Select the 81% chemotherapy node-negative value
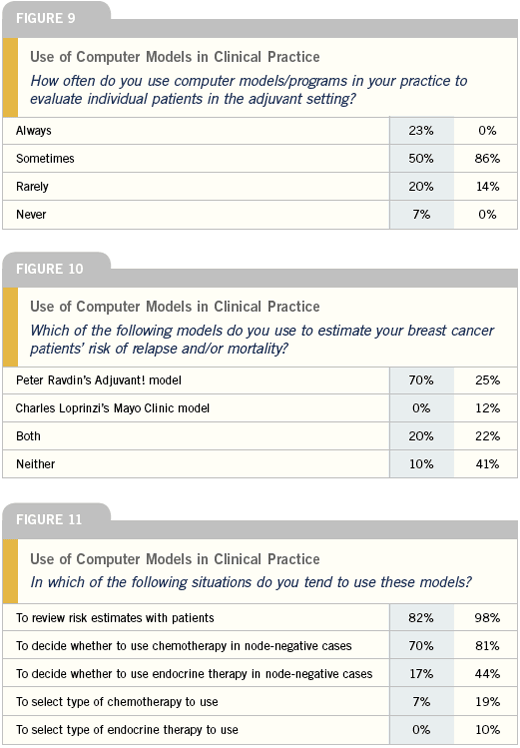Image resolution: width=520 pixels, height=748 pixels. [x=487, y=646]
